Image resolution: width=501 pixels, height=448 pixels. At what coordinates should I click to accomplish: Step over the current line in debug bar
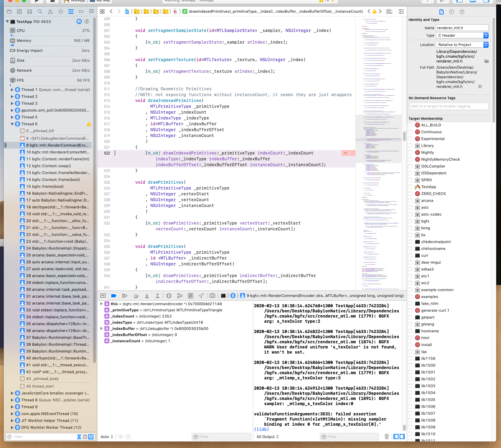136,296
